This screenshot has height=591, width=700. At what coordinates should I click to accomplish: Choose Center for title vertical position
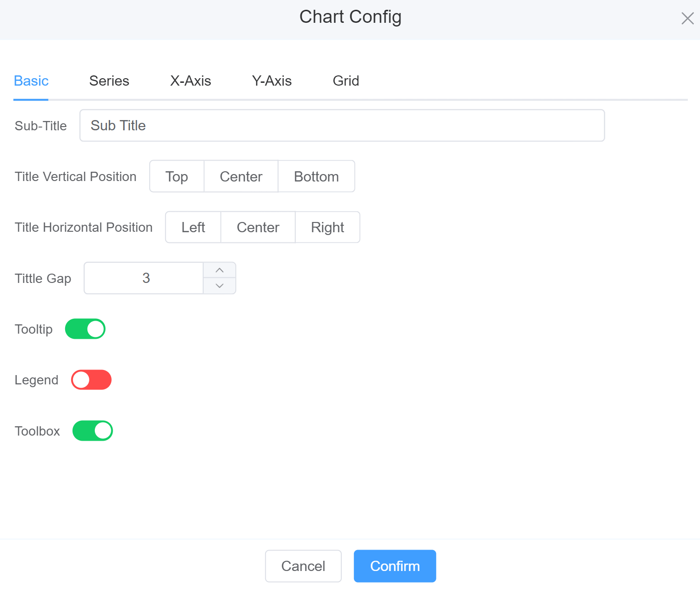click(x=241, y=176)
